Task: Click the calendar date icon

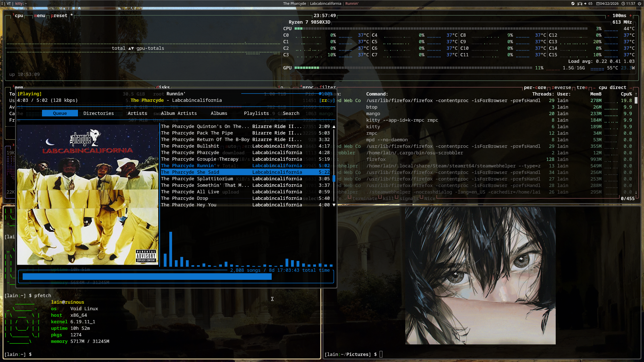Action: [598, 4]
